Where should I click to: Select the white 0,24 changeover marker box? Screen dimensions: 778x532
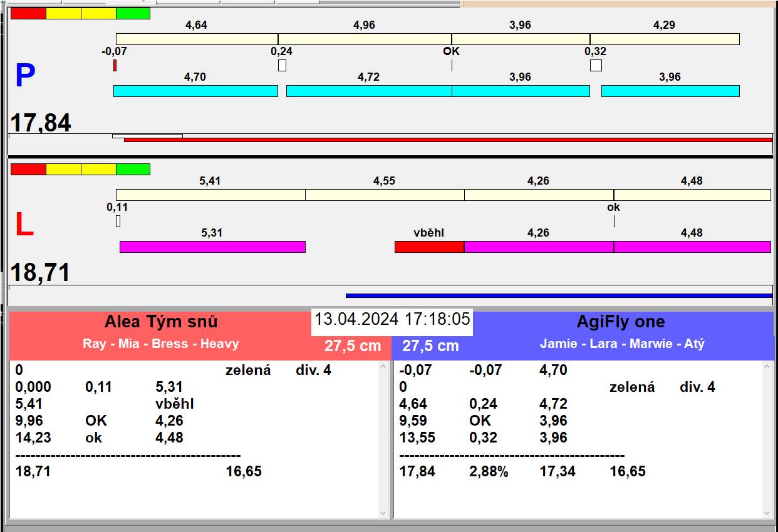click(x=282, y=65)
